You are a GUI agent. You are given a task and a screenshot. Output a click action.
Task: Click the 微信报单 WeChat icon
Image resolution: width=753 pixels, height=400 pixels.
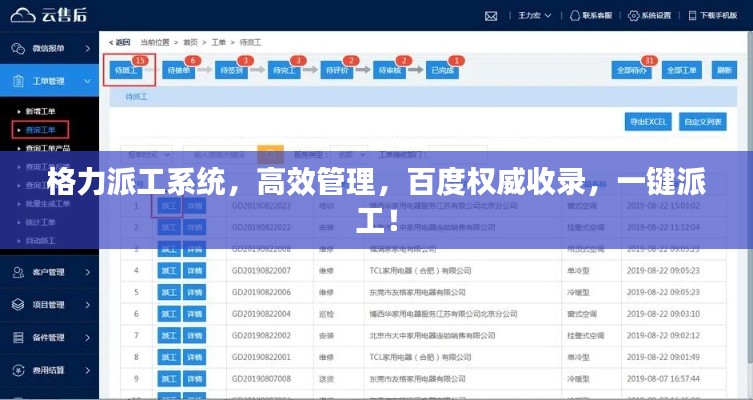coord(18,48)
